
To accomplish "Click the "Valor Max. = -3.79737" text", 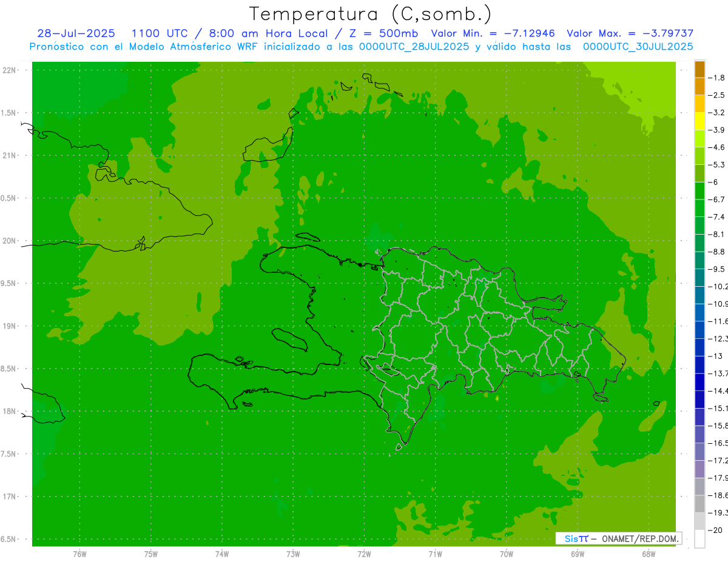I will click(x=630, y=33).
